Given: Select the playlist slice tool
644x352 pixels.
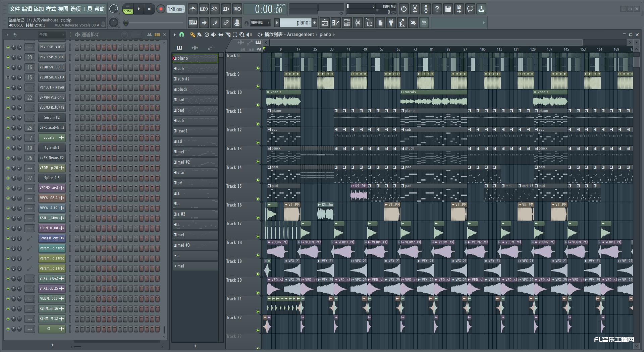Looking at the screenshot, I should point(228,35).
